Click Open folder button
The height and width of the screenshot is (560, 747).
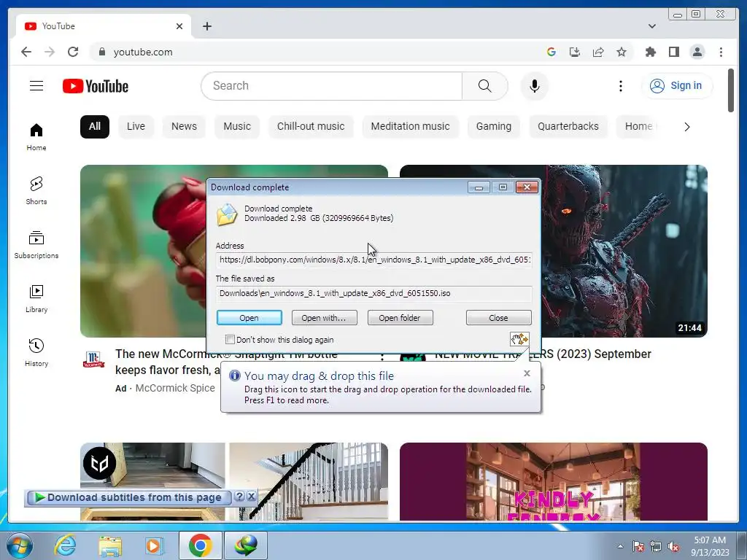(x=400, y=318)
